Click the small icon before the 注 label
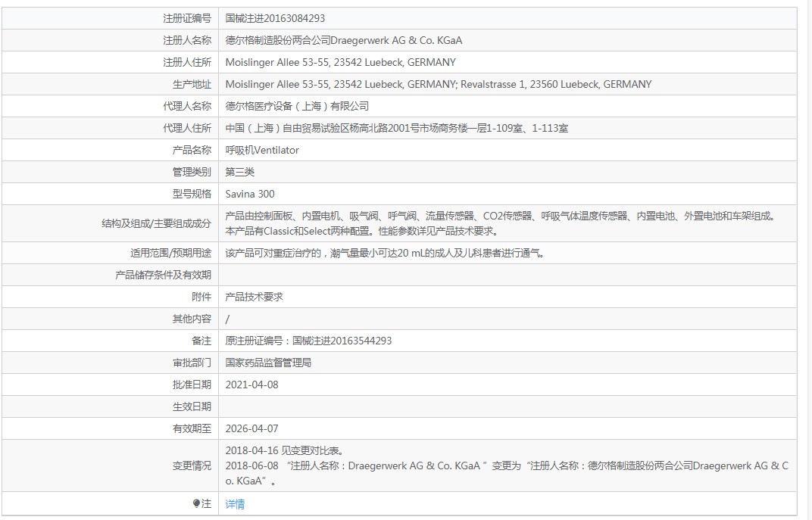 (x=196, y=503)
